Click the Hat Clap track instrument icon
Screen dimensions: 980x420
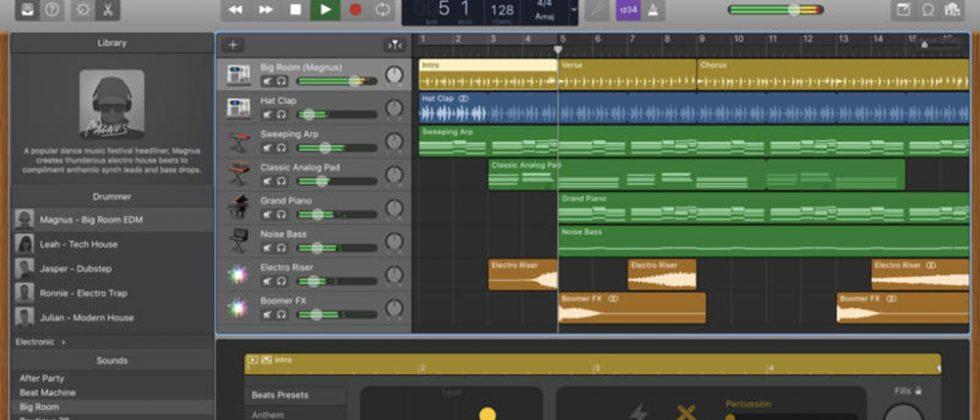pyautogui.click(x=238, y=108)
